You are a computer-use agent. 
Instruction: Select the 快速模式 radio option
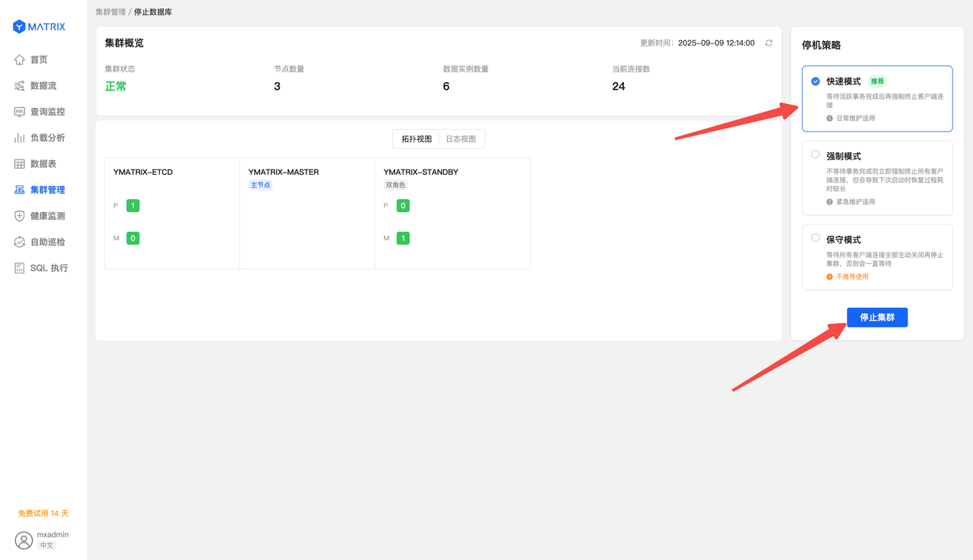(x=816, y=81)
